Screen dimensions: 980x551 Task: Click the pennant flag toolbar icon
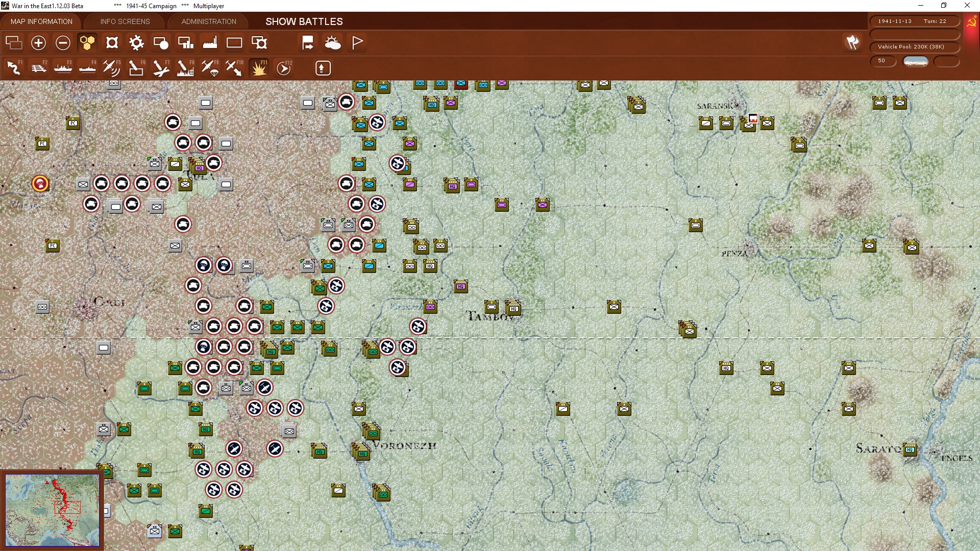(x=357, y=43)
